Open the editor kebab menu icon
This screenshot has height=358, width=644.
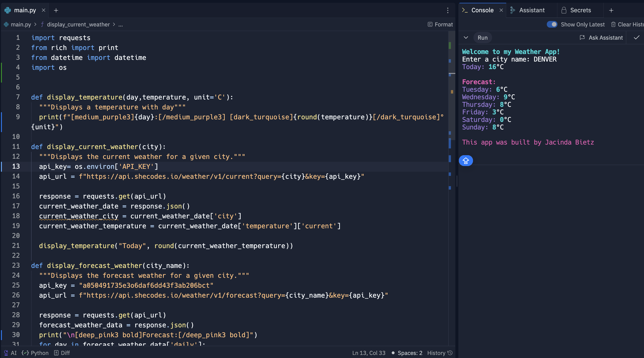448,10
